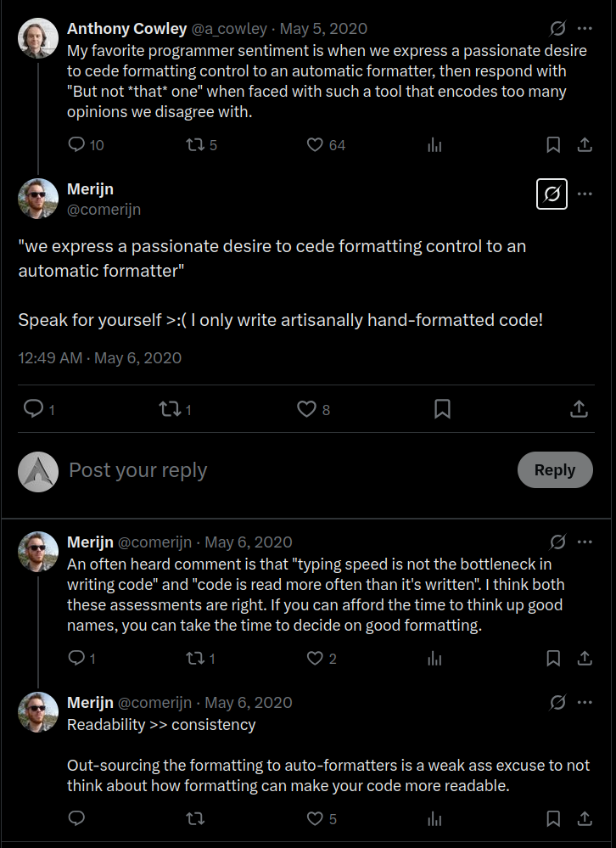This screenshot has height=848, width=616.
Task: Repost Merijn's artisanally hand-formatted tweet
Action: point(170,409)
